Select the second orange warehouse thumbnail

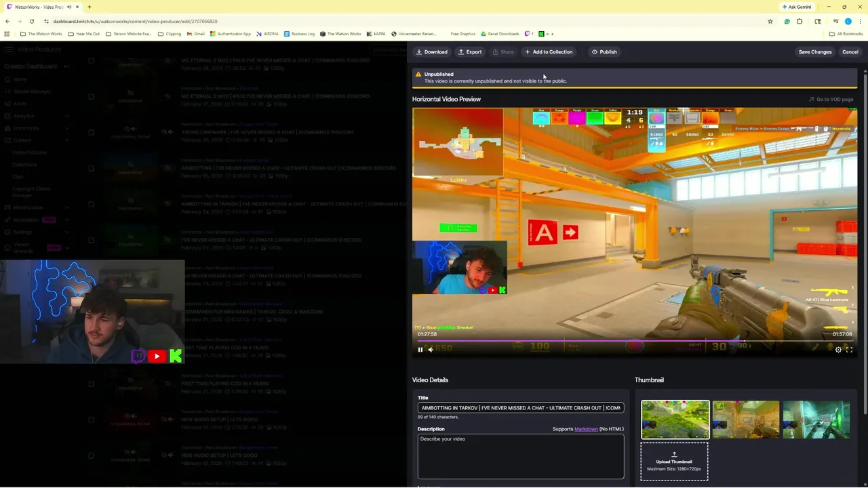(745, 419)
